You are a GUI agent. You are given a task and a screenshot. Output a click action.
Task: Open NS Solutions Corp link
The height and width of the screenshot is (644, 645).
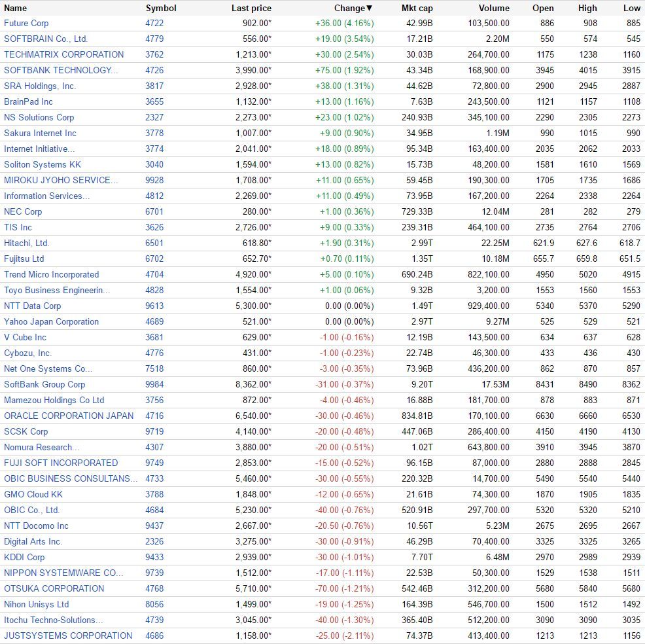(x=39, y=117)
